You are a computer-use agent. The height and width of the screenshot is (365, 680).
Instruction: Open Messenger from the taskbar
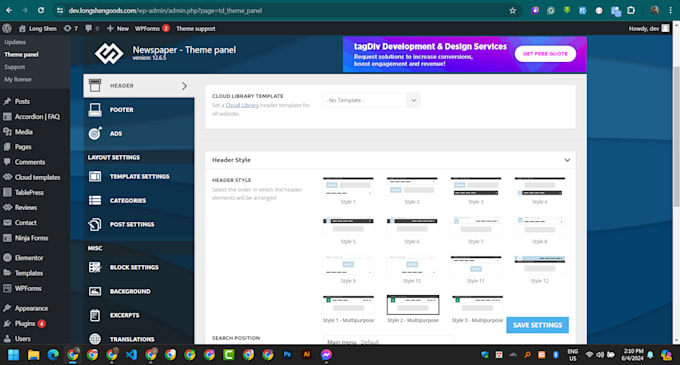tap(326, 355)
